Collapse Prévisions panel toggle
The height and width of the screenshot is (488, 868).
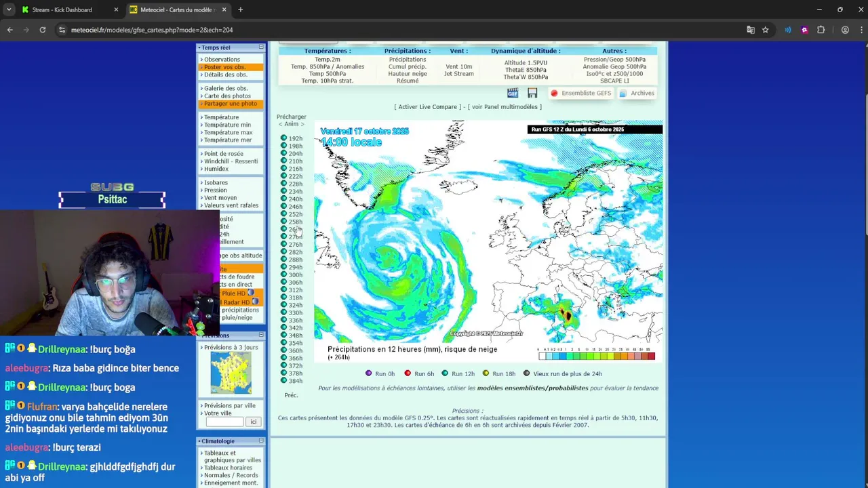coord(261,335)
